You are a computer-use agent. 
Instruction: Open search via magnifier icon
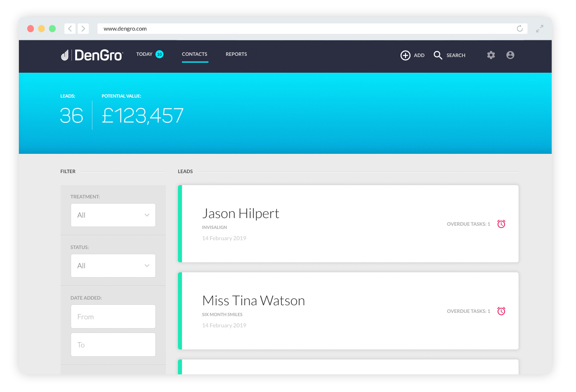(438, 55)
